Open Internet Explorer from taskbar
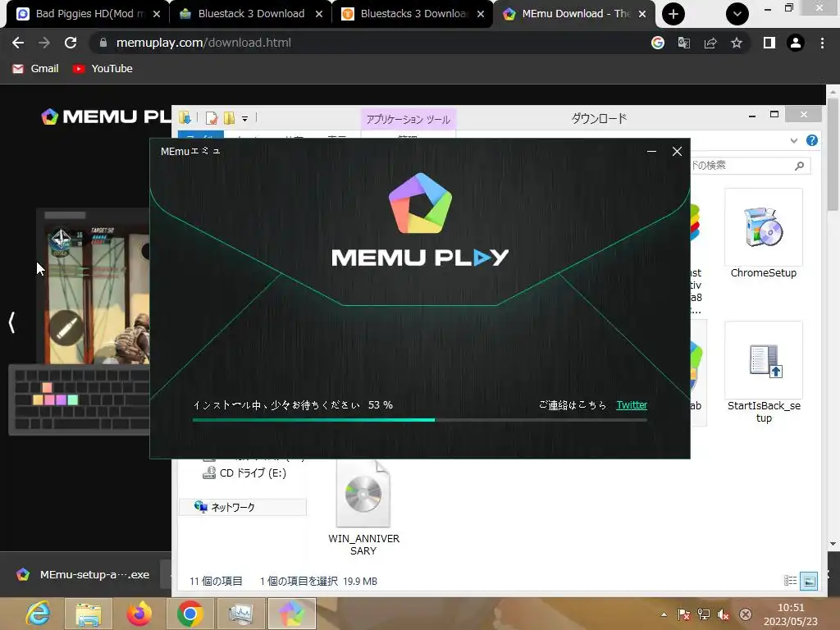 coord(39,614)
